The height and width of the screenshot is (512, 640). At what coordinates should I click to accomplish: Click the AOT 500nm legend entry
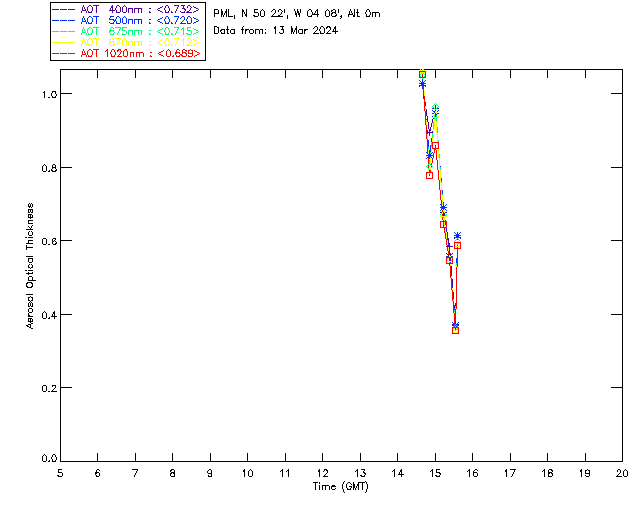click(x=127, y=20)
